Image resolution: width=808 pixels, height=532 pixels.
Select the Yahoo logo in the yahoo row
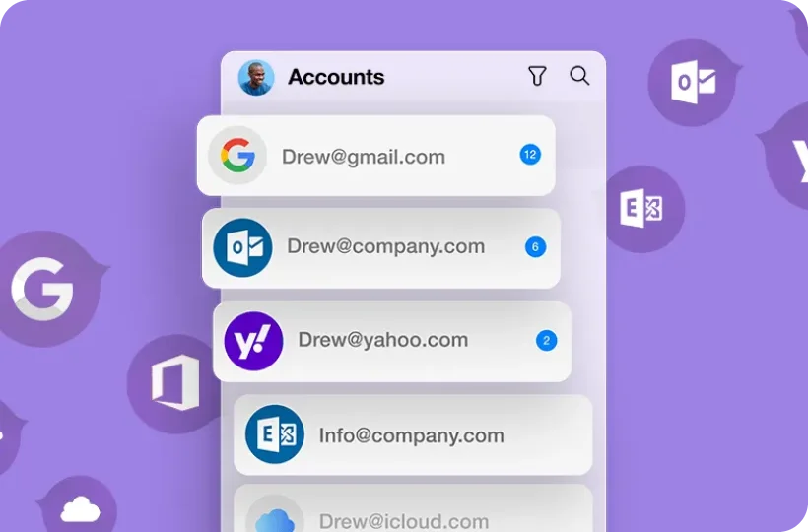253,341
